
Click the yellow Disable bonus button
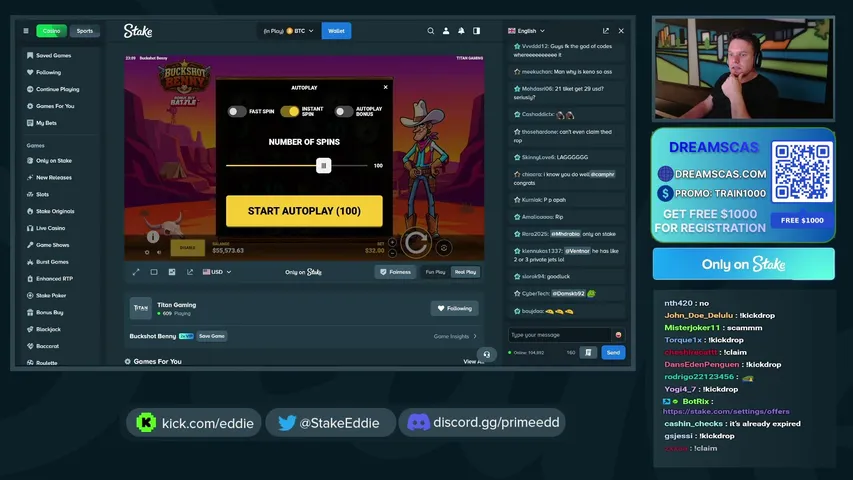tap(188, 248)
